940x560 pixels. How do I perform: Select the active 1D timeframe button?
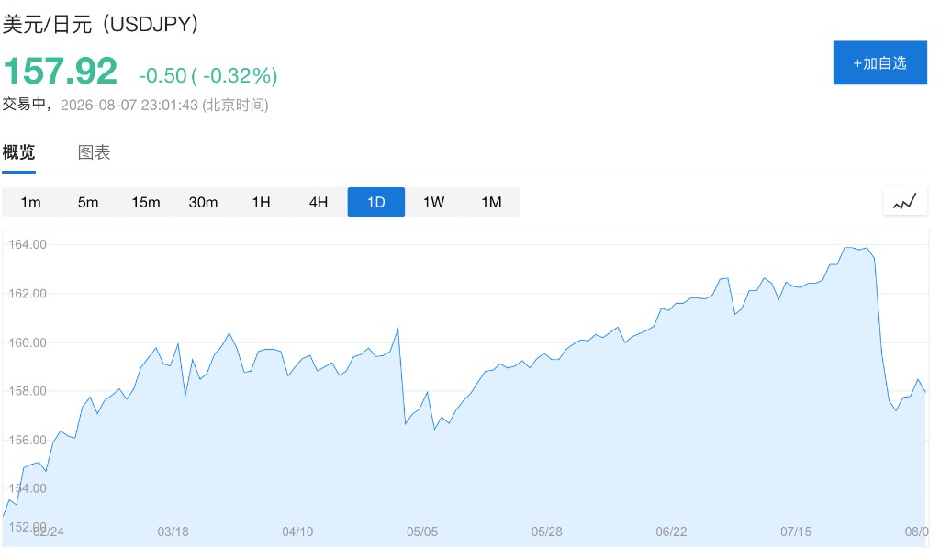(375, 202)
